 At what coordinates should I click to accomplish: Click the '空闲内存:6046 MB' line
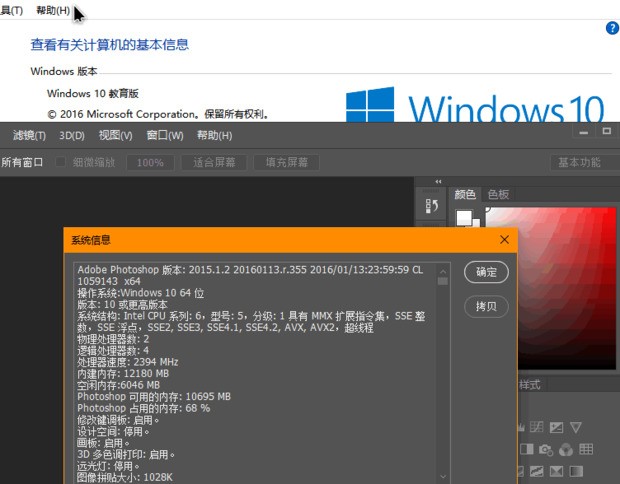[x=119, y=385]
